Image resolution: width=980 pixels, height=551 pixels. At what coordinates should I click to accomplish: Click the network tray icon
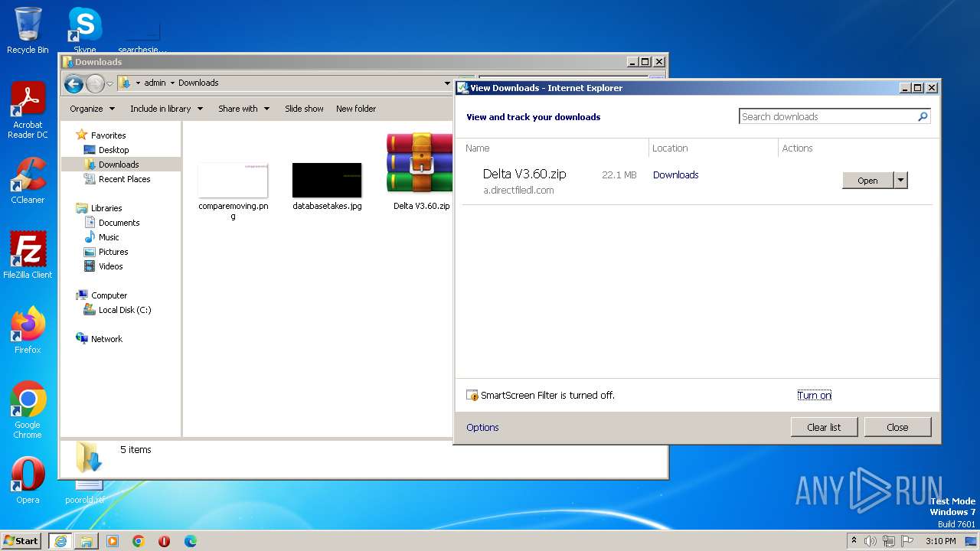coord(889,541)
